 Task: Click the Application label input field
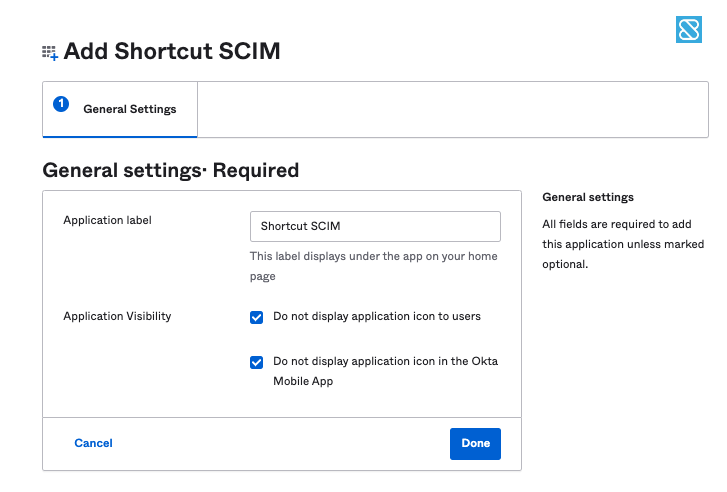pos(375,226)
